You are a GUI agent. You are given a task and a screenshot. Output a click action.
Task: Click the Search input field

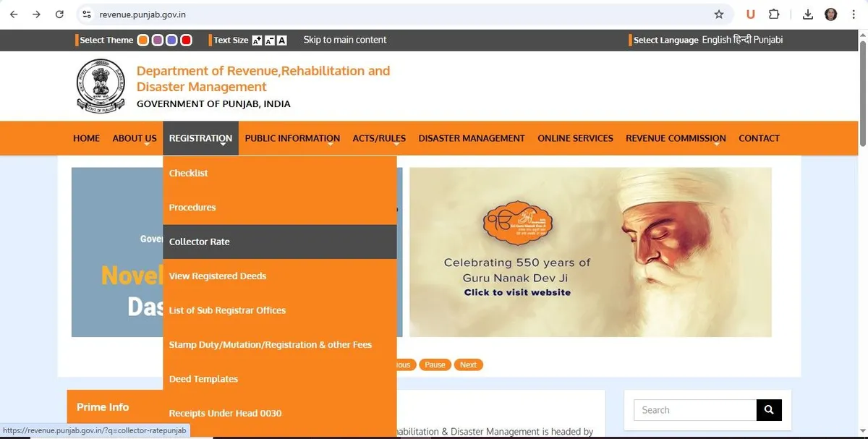point(695,410)
